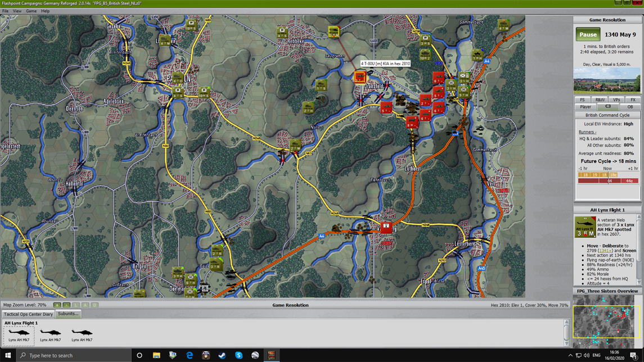Open the View menu
This screenshot has width=644, height=362.
17,11
